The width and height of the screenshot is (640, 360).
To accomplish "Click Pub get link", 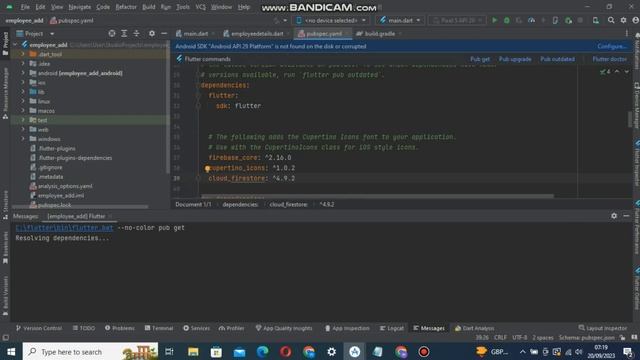I will point(480,59).
